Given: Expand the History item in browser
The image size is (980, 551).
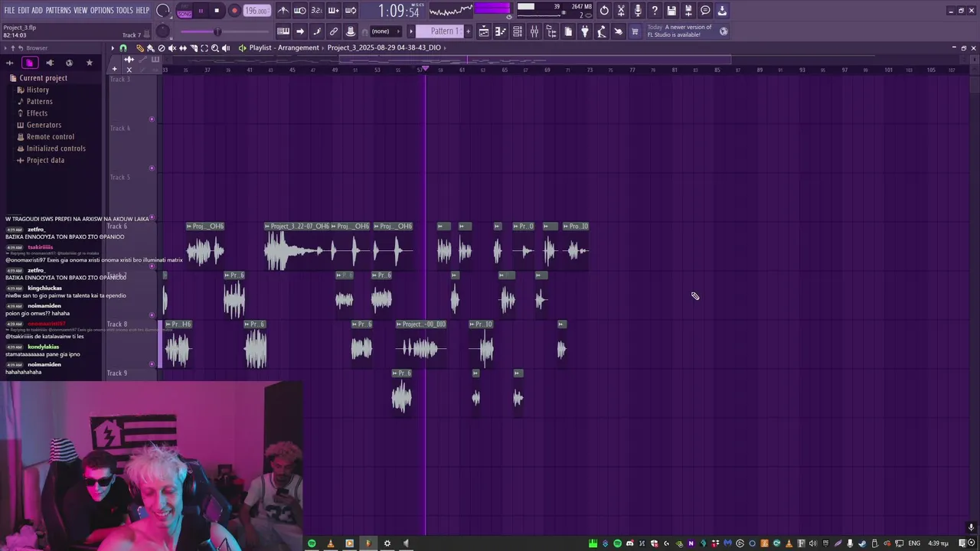Looking at the screenshot, I should (x=38, y=90).
